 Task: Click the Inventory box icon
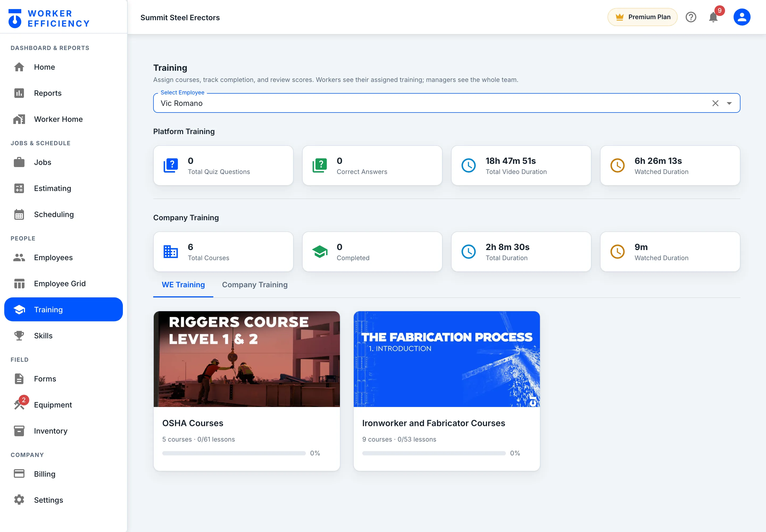(19, 431)
